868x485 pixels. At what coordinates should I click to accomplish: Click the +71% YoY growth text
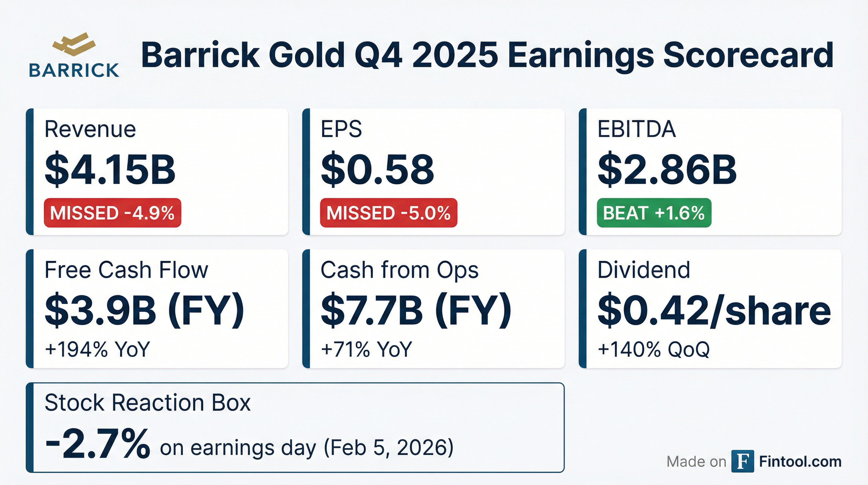coord(367,349)
